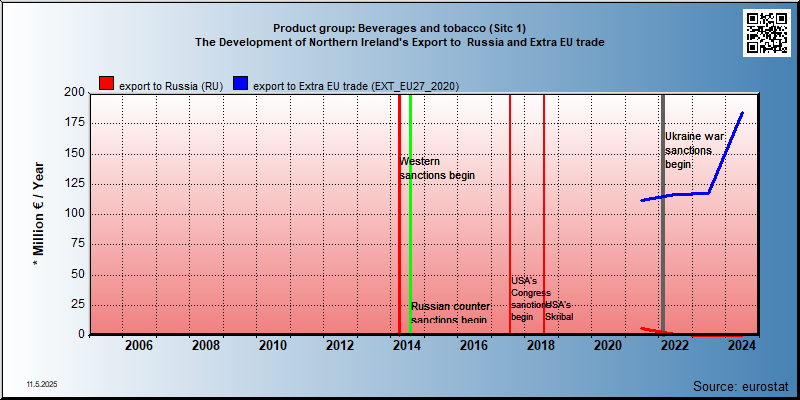
Task: Click the x-axis year 2010
Action: click(273, 345)
